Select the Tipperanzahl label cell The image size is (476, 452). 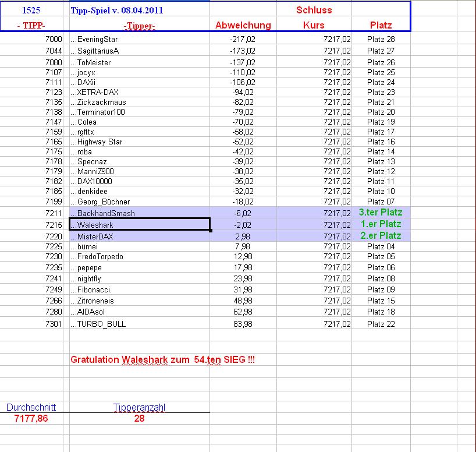tap(139, 407)
